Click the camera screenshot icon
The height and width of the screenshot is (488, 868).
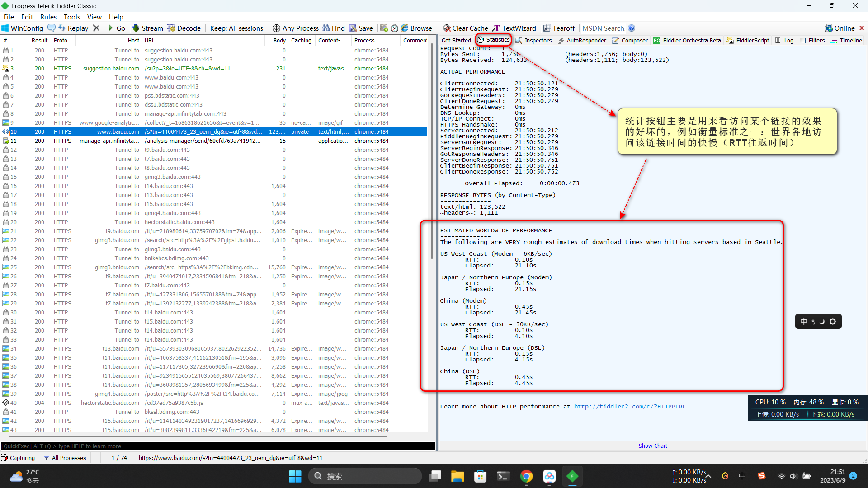[383, 28]
